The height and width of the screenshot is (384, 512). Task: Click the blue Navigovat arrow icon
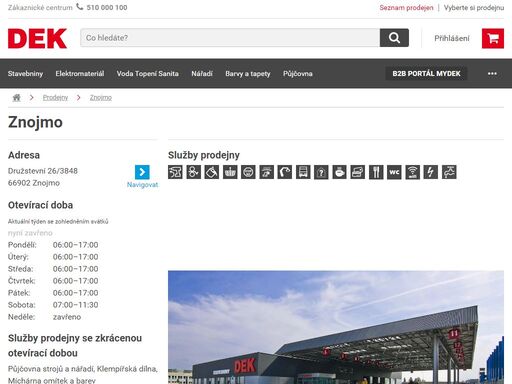[x=142, y=172]
